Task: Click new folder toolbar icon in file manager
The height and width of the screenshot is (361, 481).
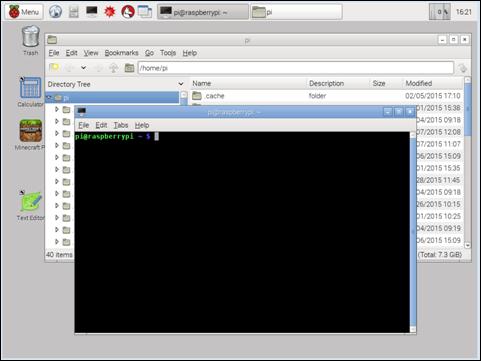Action: click(54, 68)
